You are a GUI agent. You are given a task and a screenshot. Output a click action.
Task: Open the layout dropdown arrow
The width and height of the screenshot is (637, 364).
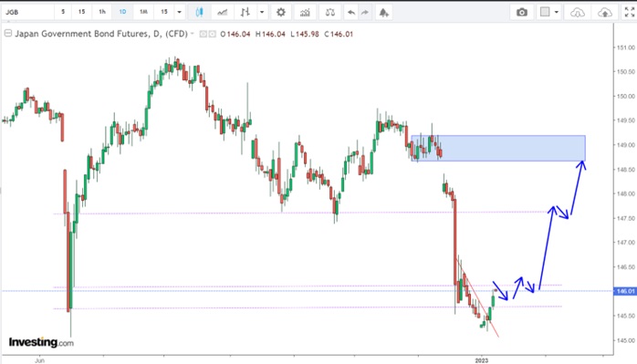557,12
